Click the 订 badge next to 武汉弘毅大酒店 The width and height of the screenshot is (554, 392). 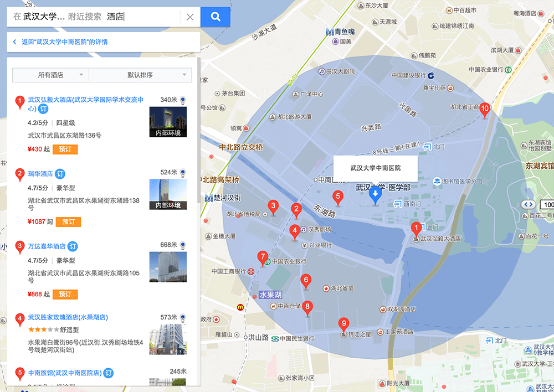click(x=43, y=109)
